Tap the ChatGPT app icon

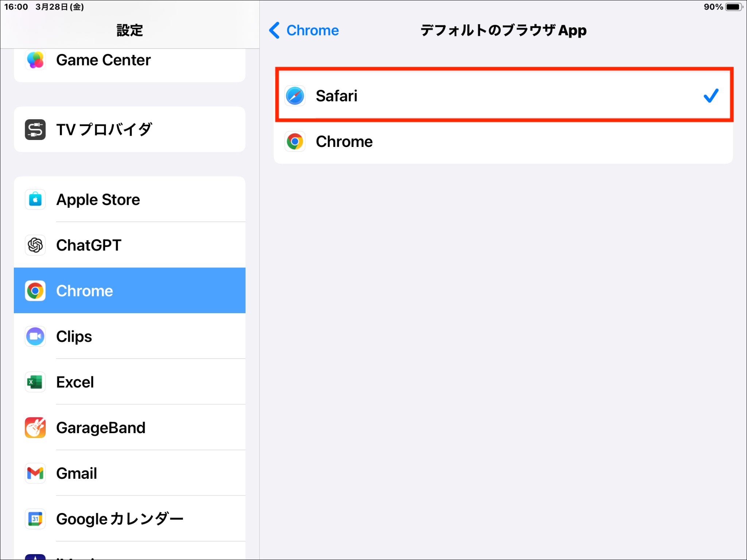point(35,245)
